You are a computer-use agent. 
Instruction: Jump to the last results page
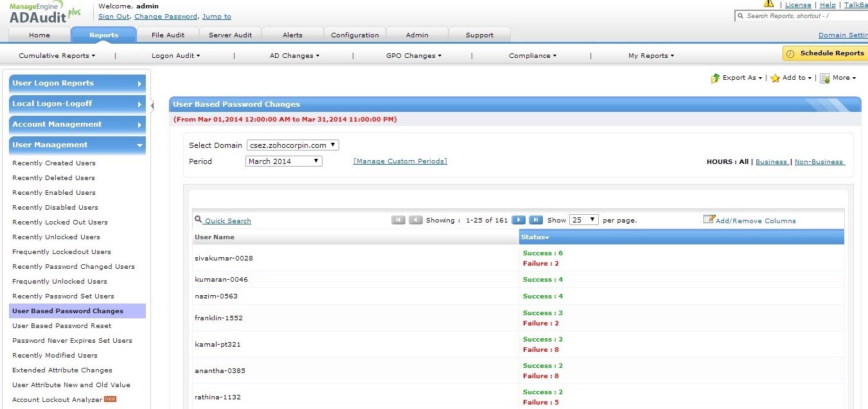click(536, 219)
